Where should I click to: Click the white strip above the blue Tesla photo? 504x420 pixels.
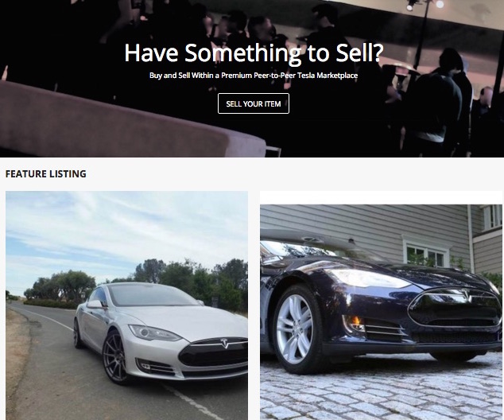tap(381, 198)
